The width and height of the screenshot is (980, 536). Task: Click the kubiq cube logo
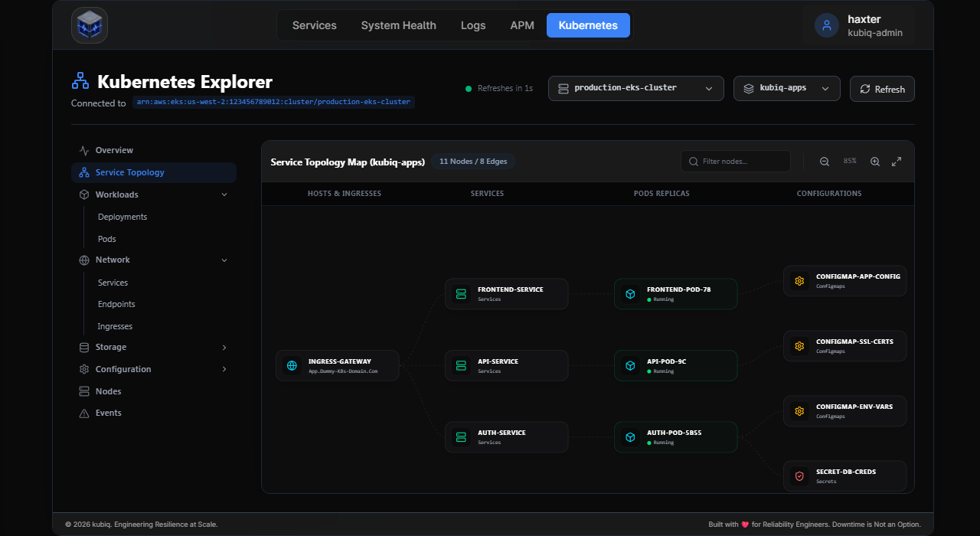point(90,25)
